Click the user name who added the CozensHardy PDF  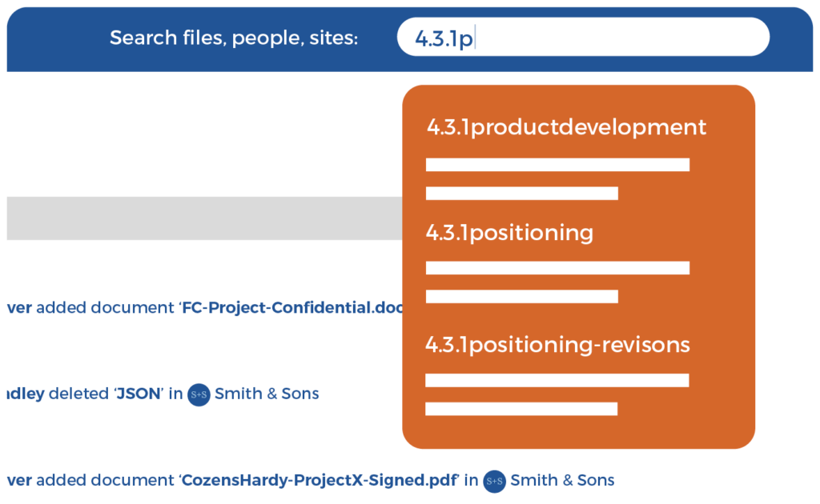click(19, 481)
